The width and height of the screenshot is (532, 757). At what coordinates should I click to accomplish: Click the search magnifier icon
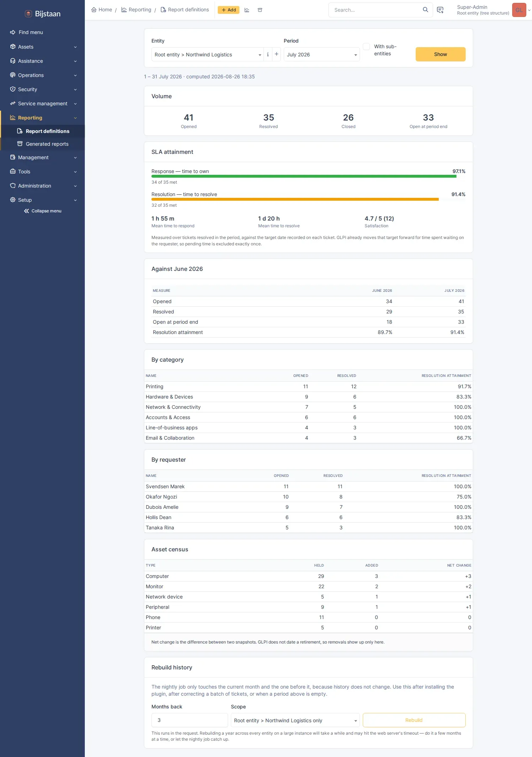pyautogui.click(x=425, y=10)
